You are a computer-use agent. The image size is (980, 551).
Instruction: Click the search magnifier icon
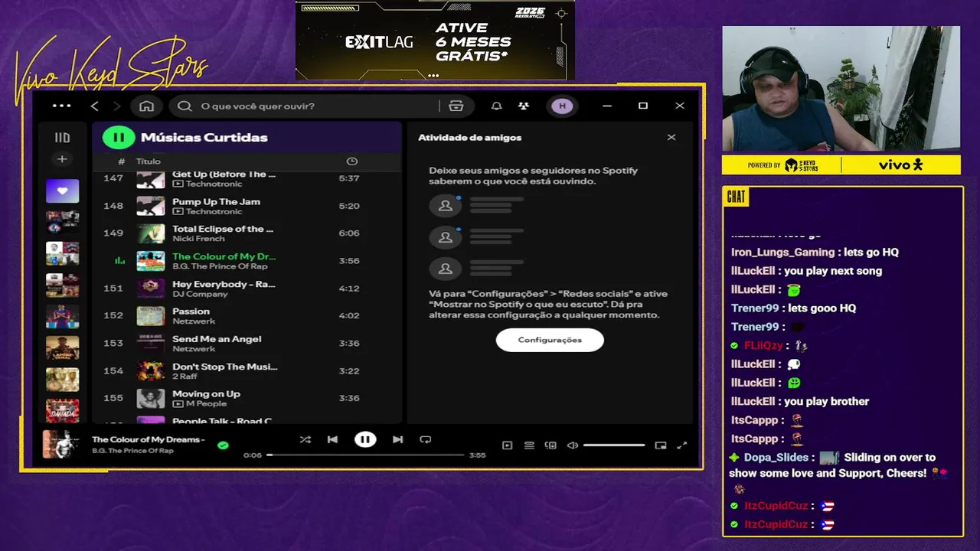[185, 106]
